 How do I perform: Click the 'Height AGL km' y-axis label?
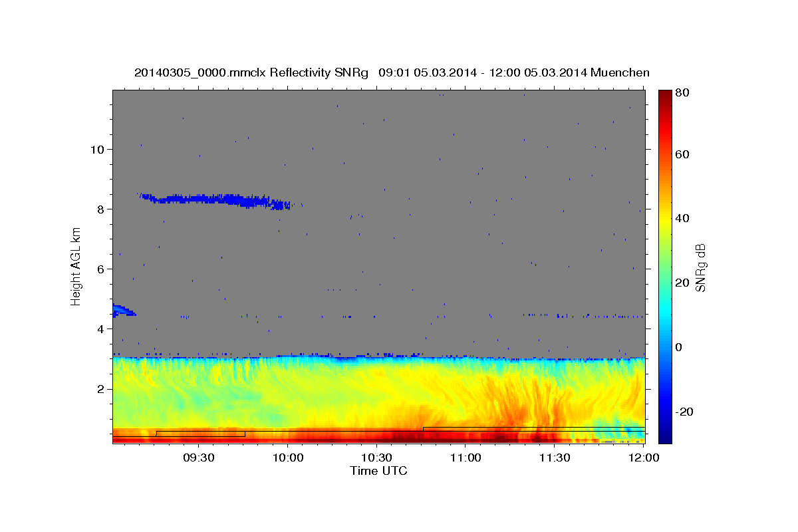point(76,266)
